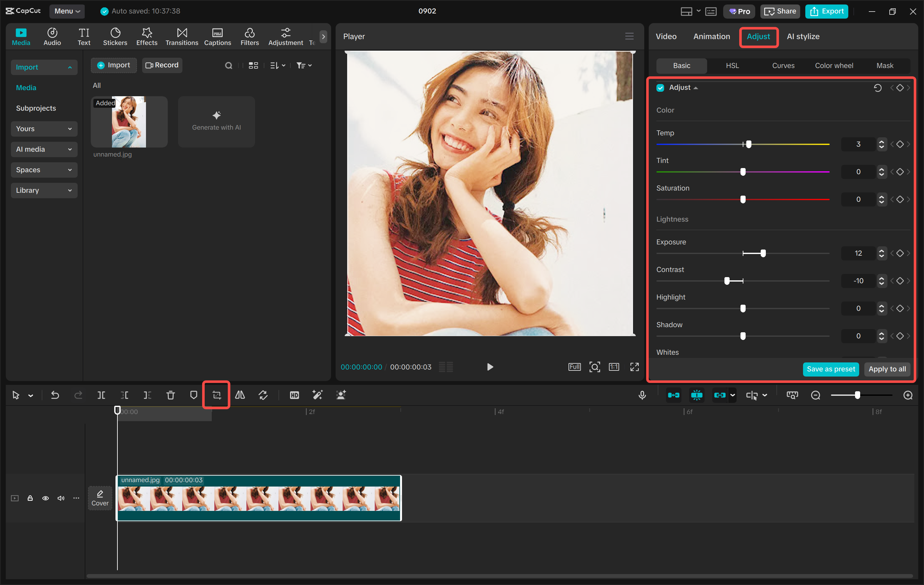Select the Transitions panel
Viewport: 924px width, 585px height.
pyautogui.click(x=182, y=37)
